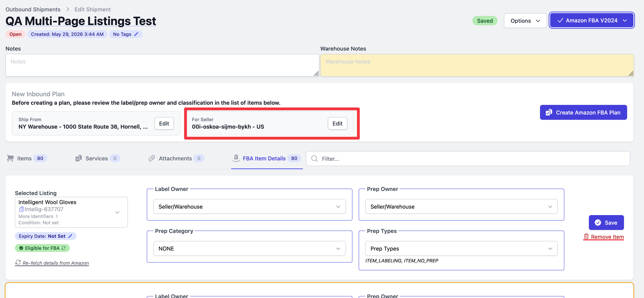The width and height of the screenshot is (644, 298).
Task: Click the Remove Item link
Action: click(604, 237)
